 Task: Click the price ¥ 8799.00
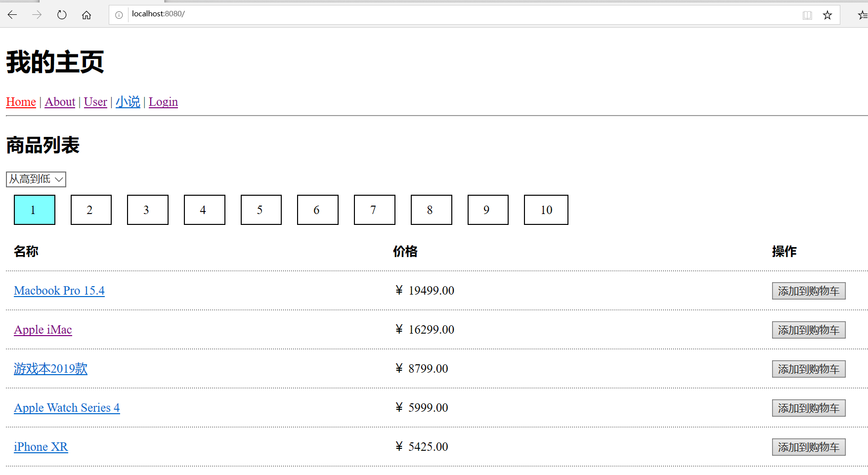pyautogui.click(x=422, y=369)
